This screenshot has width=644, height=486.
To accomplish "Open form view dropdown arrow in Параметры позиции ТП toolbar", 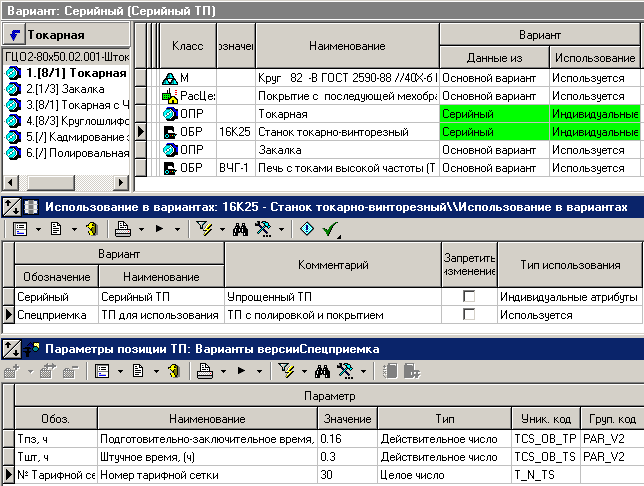I will pyautogui.click(x=120, y=371).
